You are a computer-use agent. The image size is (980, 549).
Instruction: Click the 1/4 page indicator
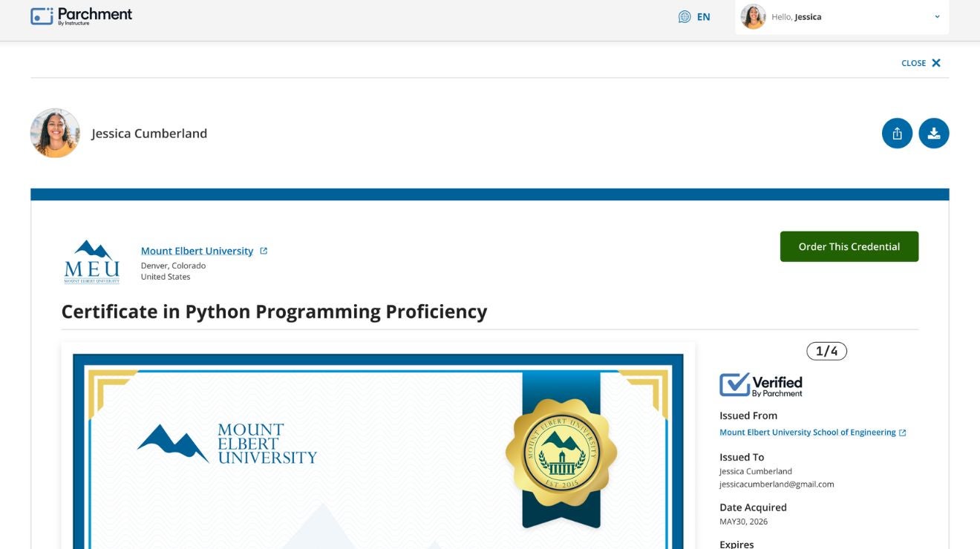point(826,351)
